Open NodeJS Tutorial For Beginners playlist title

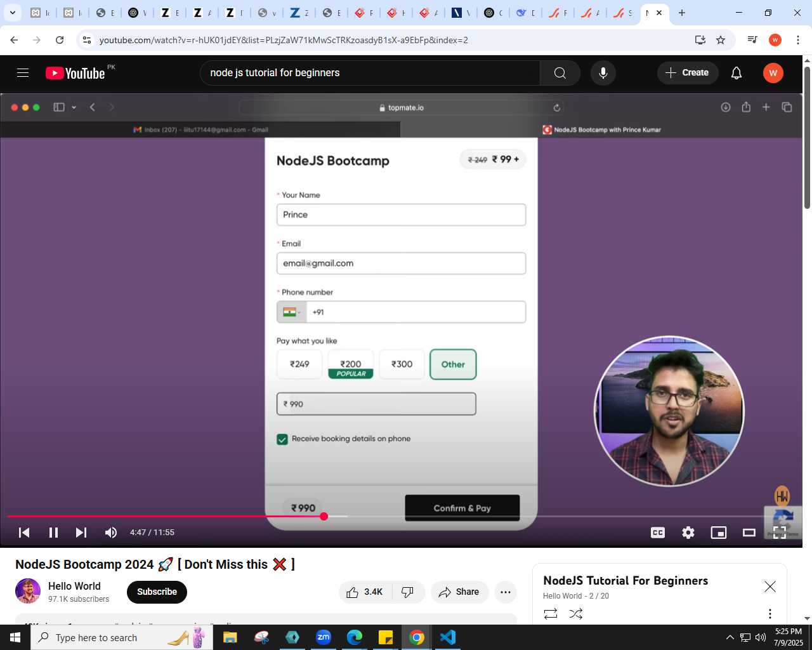(x=625, y=580)
